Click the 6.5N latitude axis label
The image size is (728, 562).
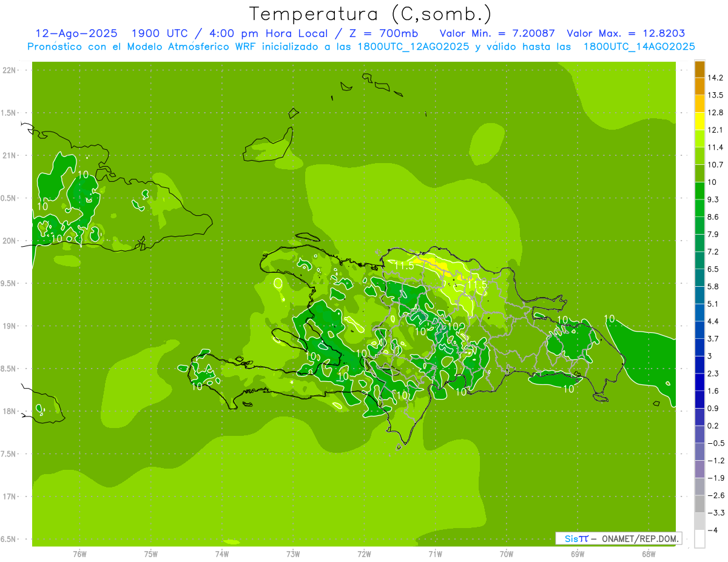[x=9, y=539]
